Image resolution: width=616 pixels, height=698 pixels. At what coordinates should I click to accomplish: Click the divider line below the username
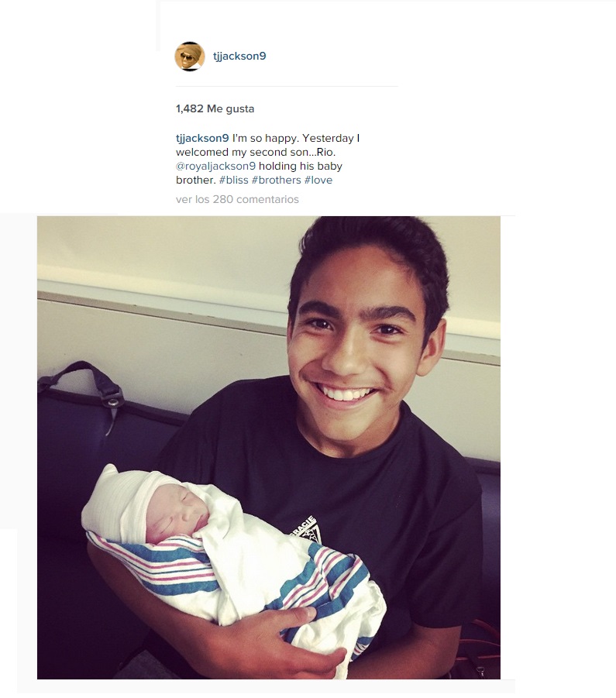[x=287, y=86]
